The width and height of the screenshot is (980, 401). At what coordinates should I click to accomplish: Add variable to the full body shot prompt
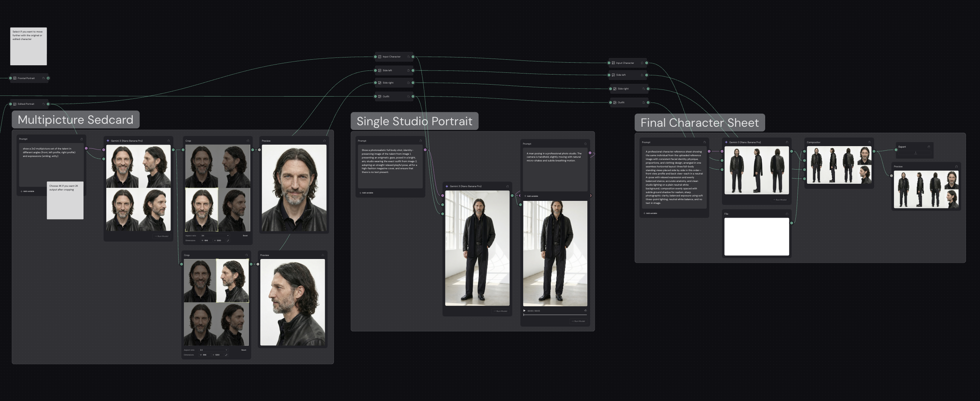tap(367, 193)
